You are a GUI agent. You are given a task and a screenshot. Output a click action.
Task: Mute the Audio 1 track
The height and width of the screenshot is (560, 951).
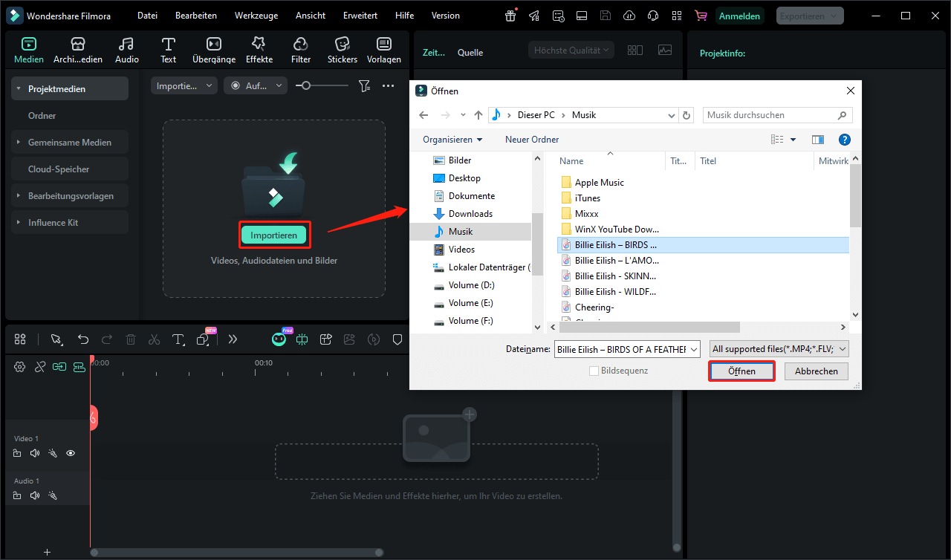(x=35, y=495)
